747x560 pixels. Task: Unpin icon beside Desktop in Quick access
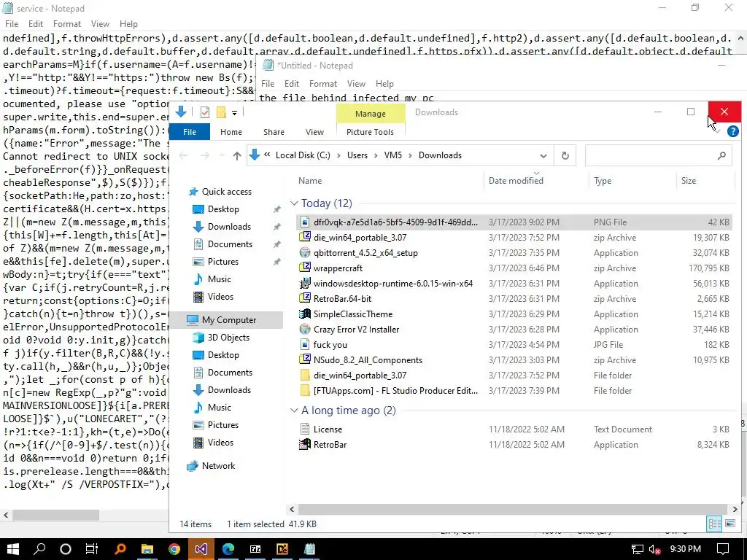276,209
